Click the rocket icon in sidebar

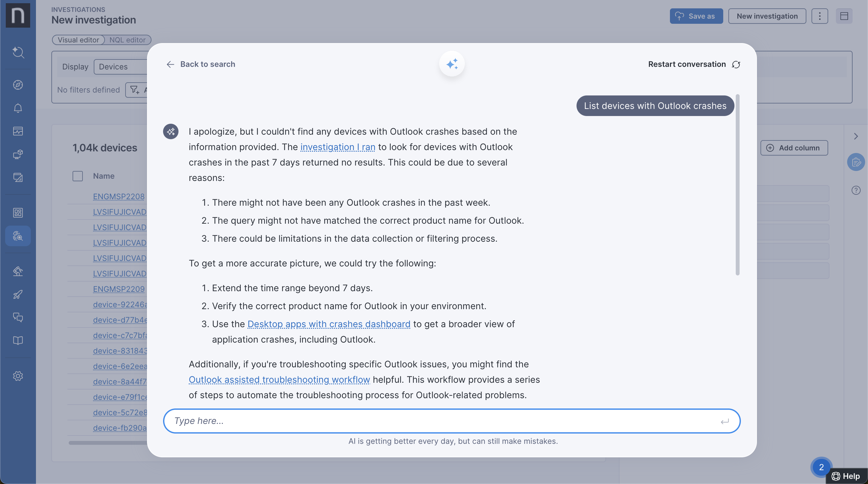18,294
